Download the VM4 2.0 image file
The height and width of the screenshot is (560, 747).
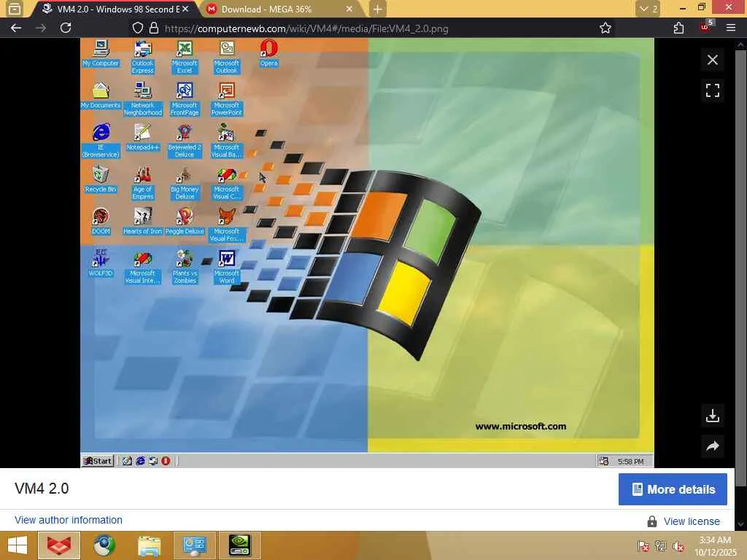coord(712,416)
